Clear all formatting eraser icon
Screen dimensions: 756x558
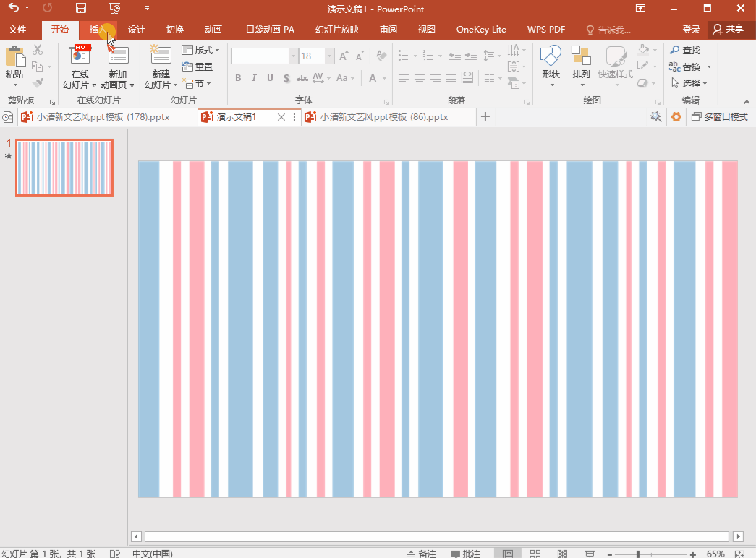pyautogui.click(x=381, y=56)
